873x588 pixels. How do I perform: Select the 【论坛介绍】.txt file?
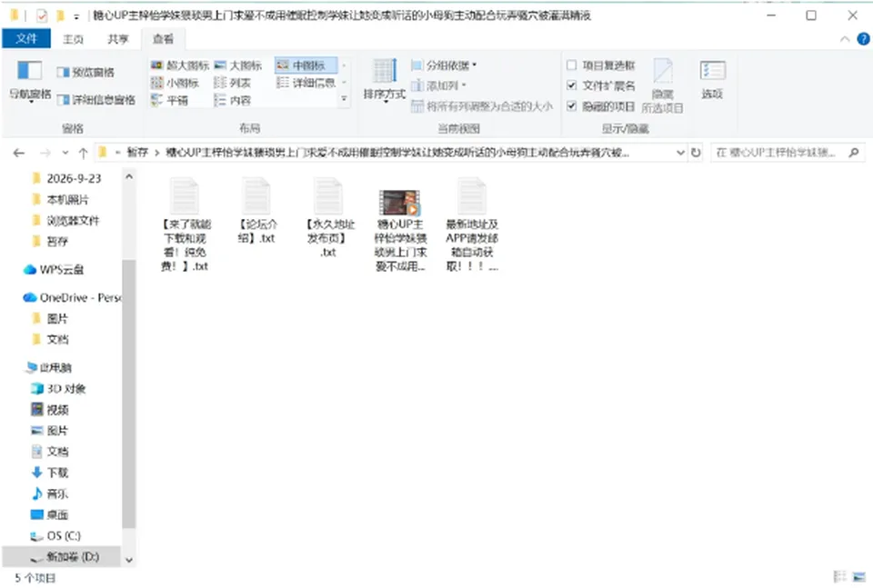coord(256,212)
